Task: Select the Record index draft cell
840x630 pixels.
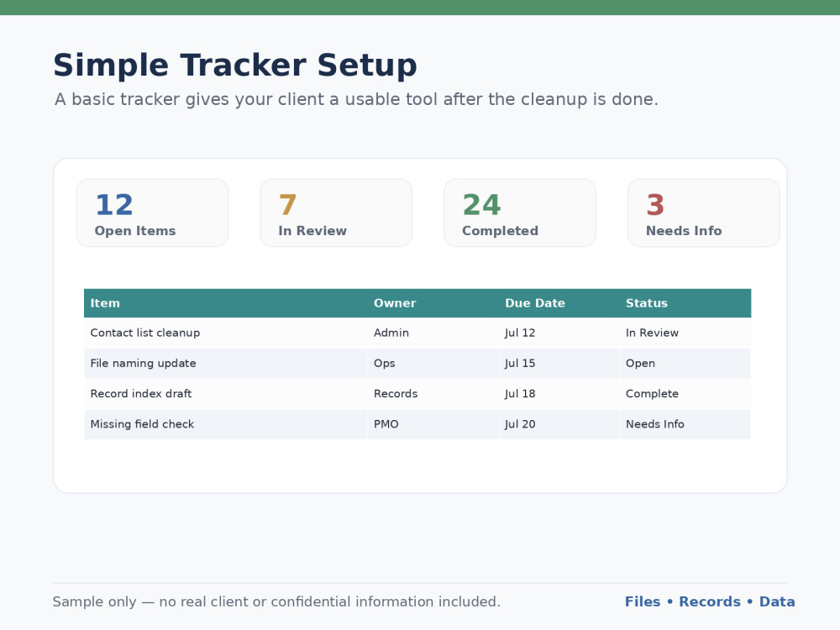Action: [x=225, y=394]
